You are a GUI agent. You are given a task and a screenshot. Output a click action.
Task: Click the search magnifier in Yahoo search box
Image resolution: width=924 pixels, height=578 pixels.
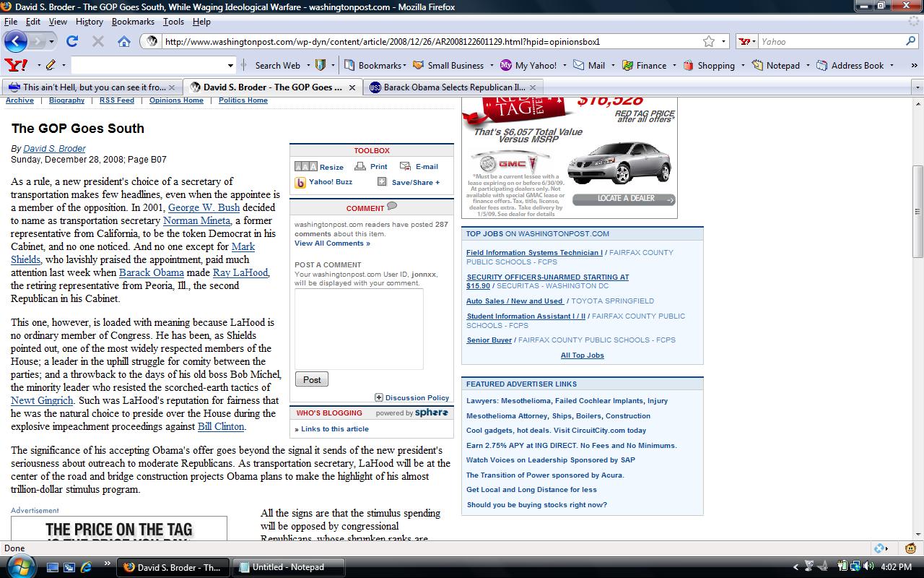911,41
